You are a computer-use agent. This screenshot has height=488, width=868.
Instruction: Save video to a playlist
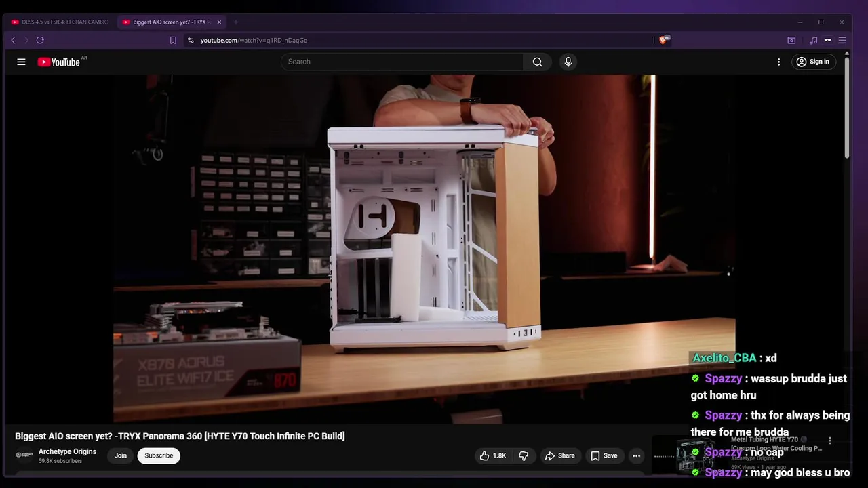click(x=604, y=455)
